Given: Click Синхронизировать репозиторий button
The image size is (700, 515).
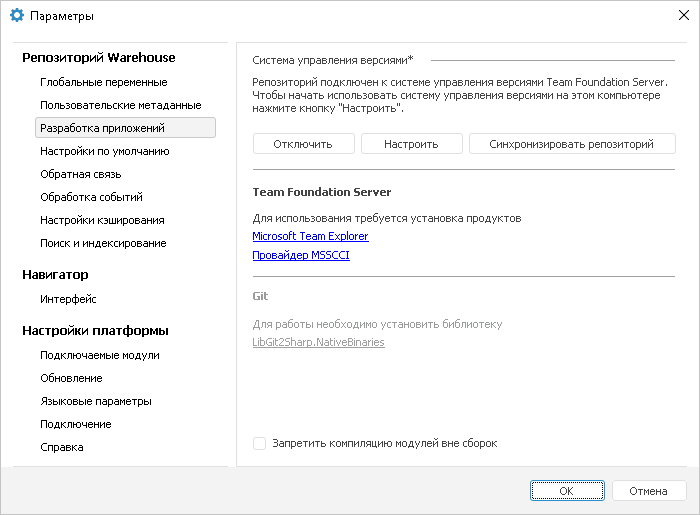Looking at the screenshot, I should (572, 144).
